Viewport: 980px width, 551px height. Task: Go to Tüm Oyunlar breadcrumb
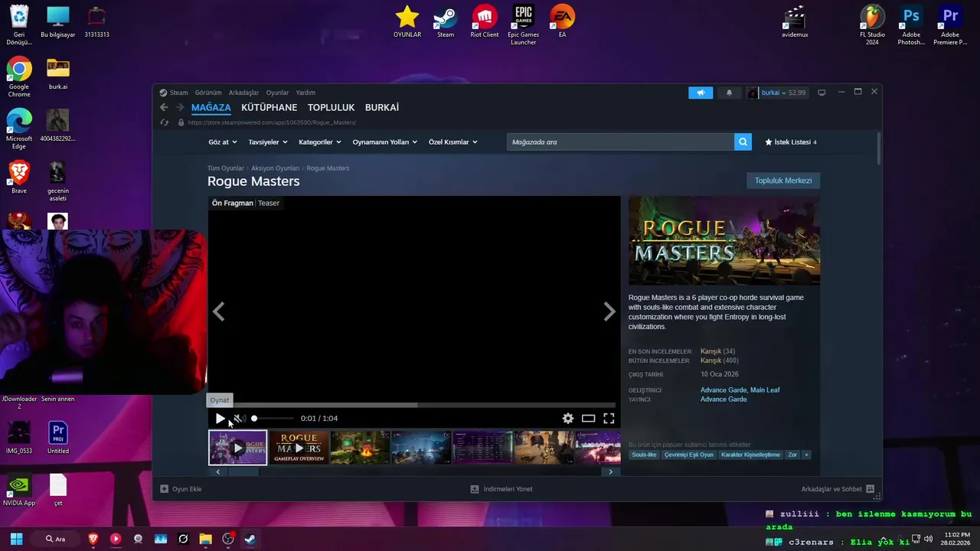[226, 168]
